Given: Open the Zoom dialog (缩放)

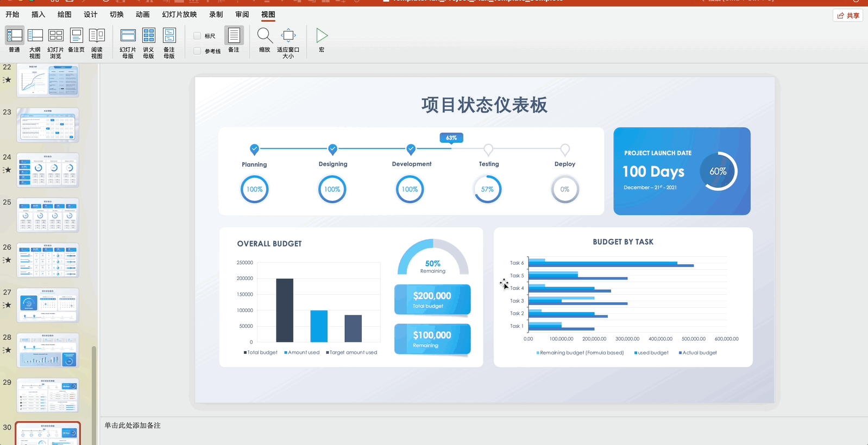Looking at the screenshot, I should pyautogui.click(x=265, y=40).
